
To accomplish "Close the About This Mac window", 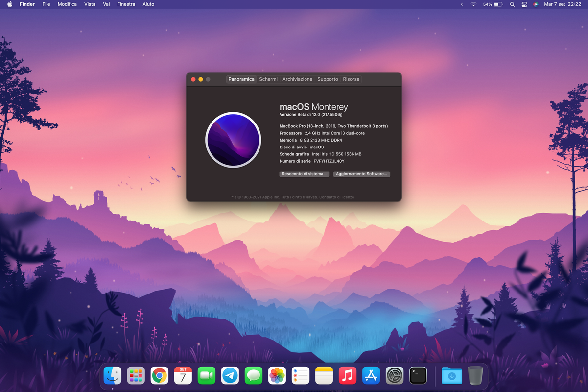I will [x=193, y=79].
